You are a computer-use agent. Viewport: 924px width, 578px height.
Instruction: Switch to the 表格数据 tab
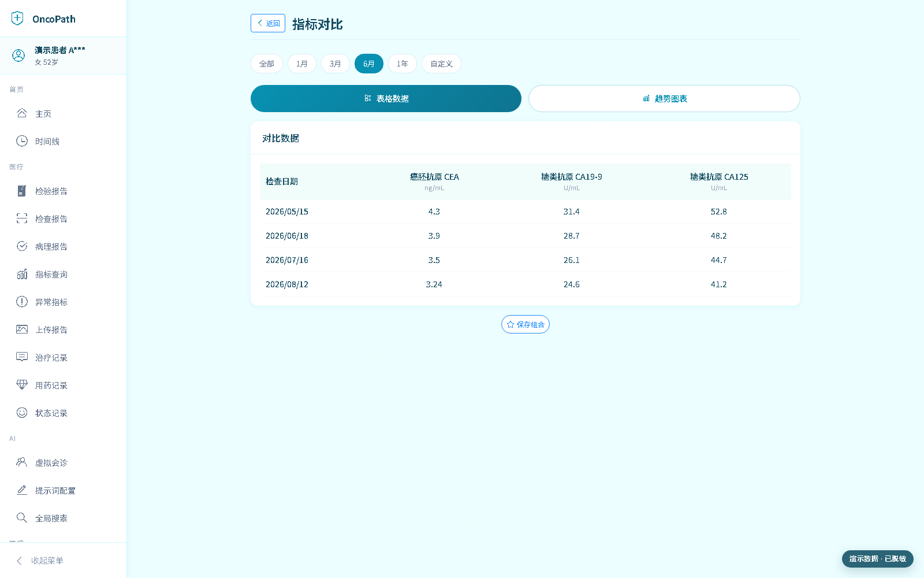tap(386, 98)
